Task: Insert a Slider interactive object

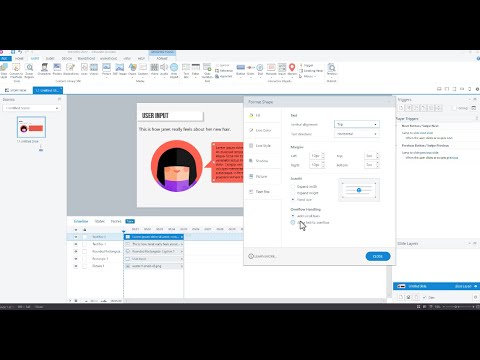Action: [250, 69]
